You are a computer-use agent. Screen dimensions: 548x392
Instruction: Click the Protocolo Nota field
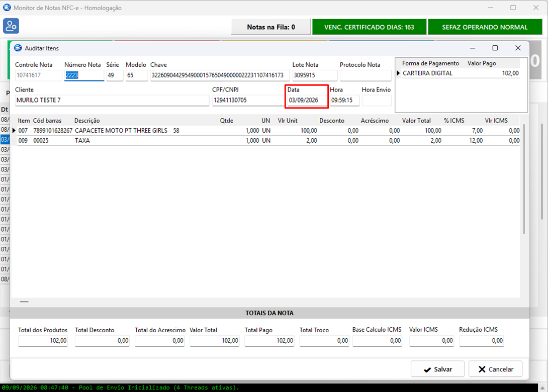(365, 75)
